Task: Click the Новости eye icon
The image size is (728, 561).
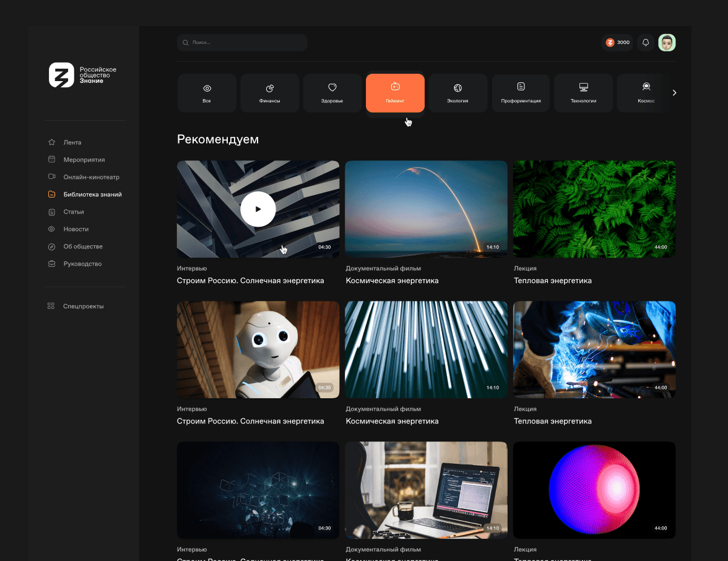Action: pos(51,229)
